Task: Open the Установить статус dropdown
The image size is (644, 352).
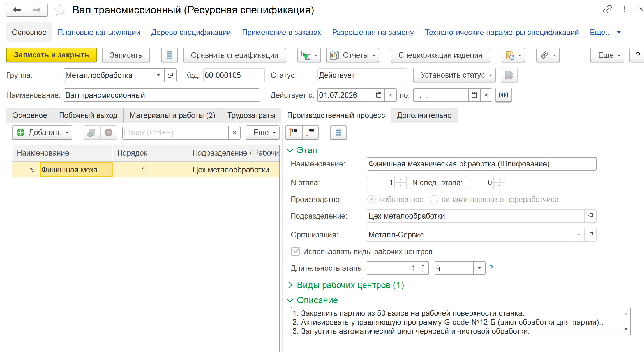Action: tap(454, 75)
